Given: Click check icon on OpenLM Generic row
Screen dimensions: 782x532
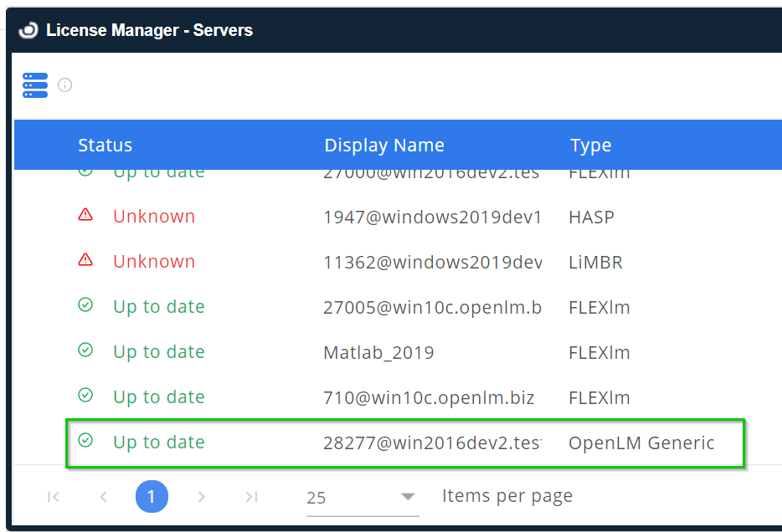Looking at the screenshot, I should pyautogui.click(x=85, y=442).
